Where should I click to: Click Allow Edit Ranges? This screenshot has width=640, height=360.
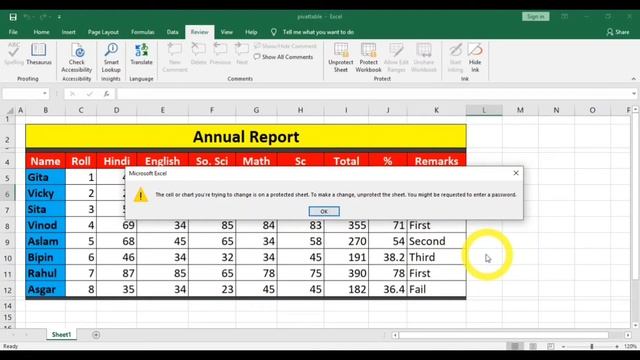[396, 58]
